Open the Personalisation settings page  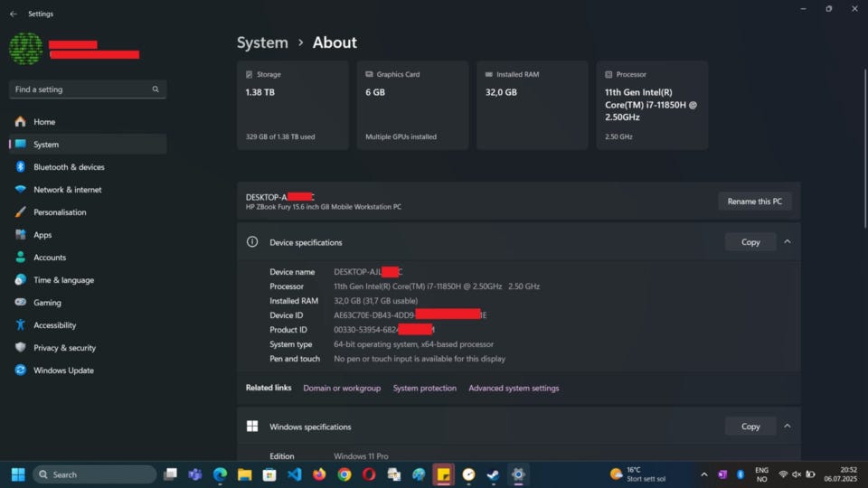[60, 212]
